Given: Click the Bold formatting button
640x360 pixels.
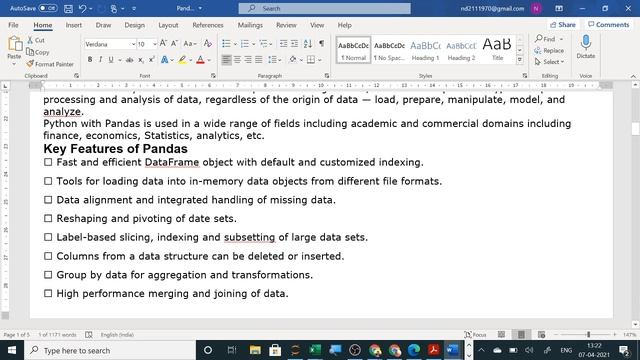Looking at the screenshot, I should pyautogui.click(x=90, y=60).
